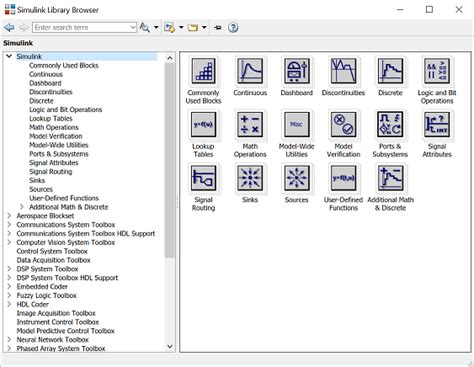This screenshot has height=367, width=474.
Task: Select Math Operations in the tree
Action: point(54,127)
